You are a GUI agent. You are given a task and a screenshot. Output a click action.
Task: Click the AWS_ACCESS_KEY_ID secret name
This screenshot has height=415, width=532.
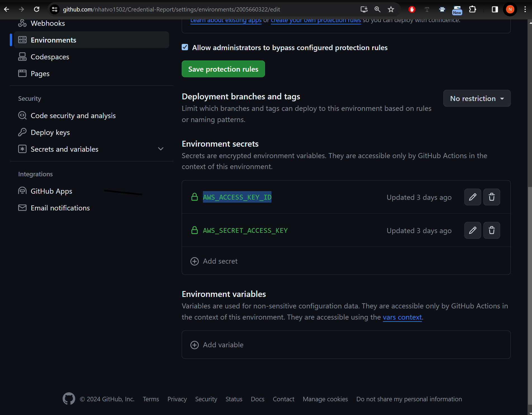pos(237,197)
